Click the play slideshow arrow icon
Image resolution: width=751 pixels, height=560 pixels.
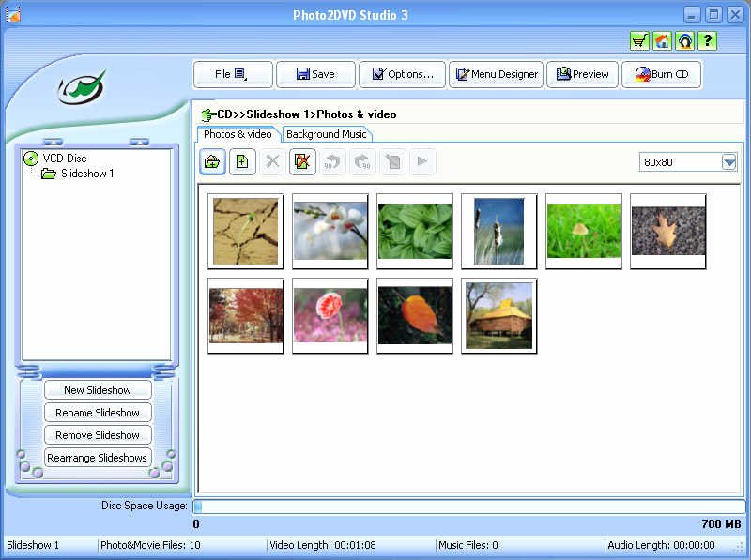422,161
